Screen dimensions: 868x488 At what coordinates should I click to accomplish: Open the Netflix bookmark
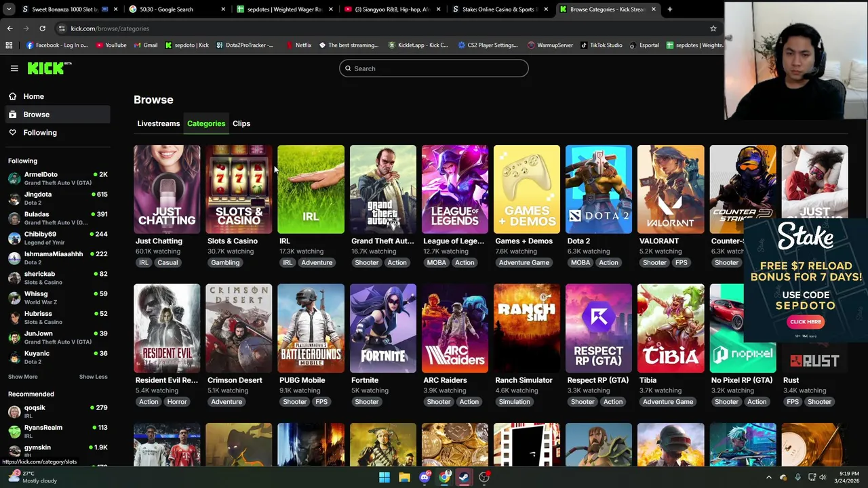298,45
